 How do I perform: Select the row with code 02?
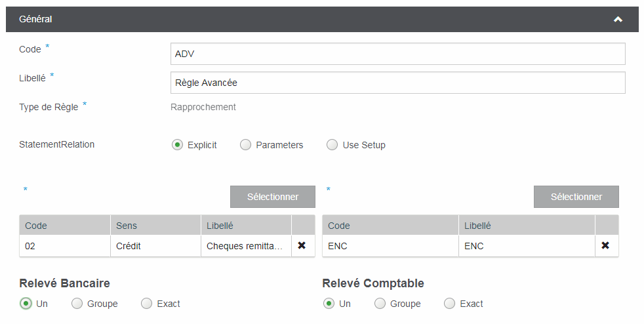tap(64, 246)
